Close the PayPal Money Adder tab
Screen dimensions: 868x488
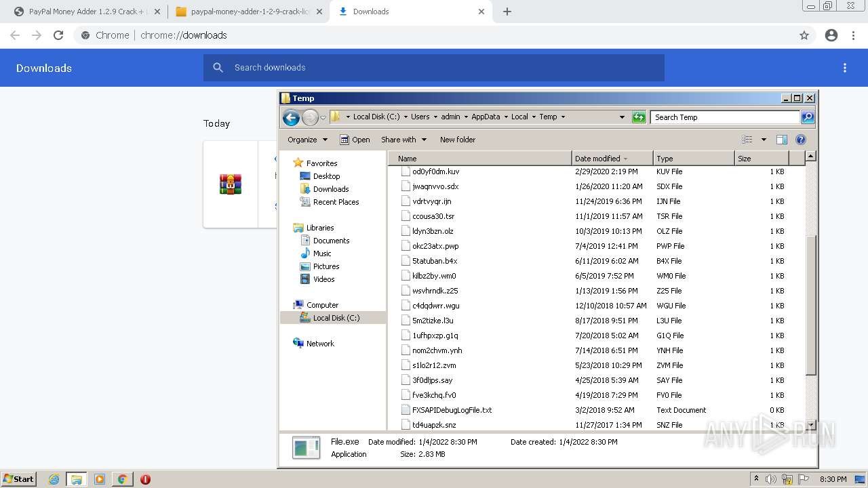click(157, 12)
